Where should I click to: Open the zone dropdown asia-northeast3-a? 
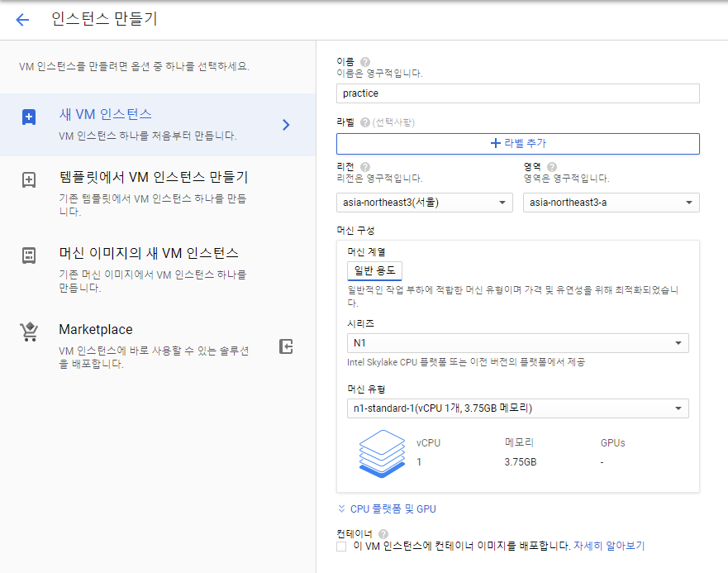[611, 203]
